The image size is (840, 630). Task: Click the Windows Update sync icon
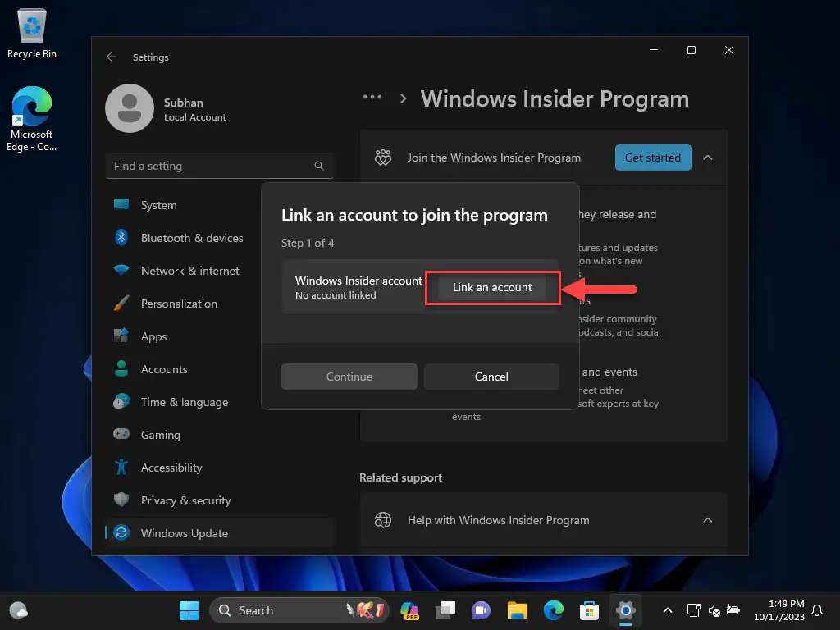[x=121, y=532]
